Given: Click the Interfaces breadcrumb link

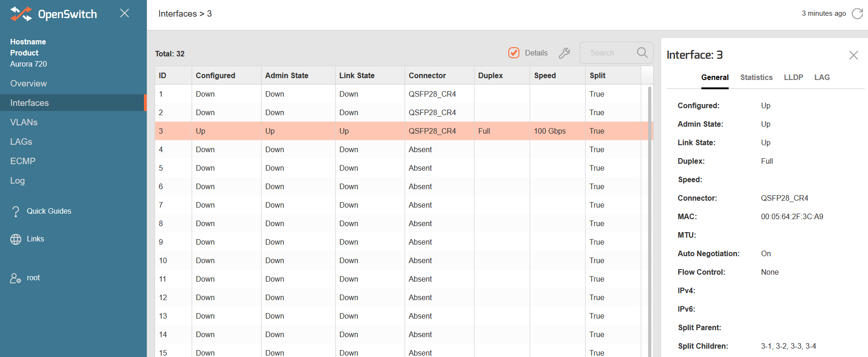Looking at the screenshot, I should [177, 14].
